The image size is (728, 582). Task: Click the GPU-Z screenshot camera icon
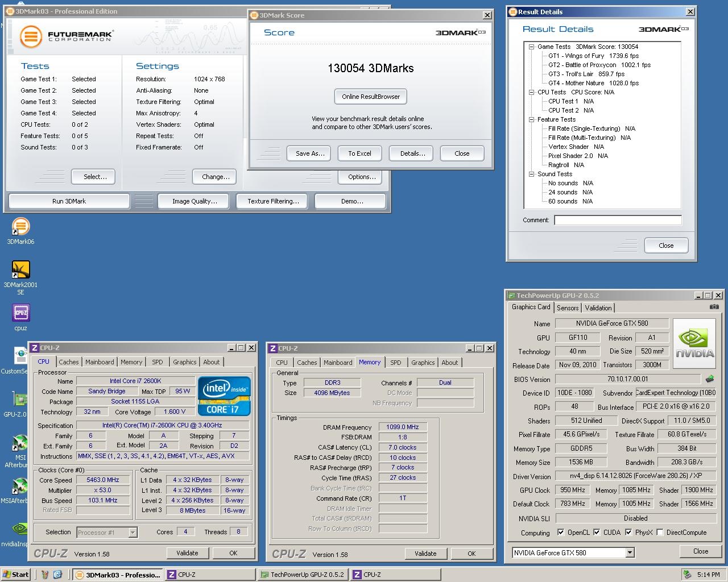coord(714,307)
